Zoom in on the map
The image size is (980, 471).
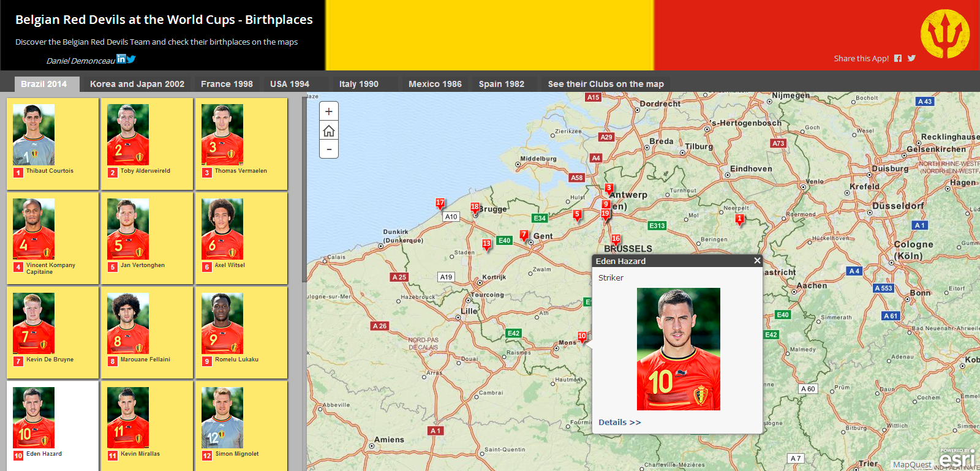click(x=329, y=111)
